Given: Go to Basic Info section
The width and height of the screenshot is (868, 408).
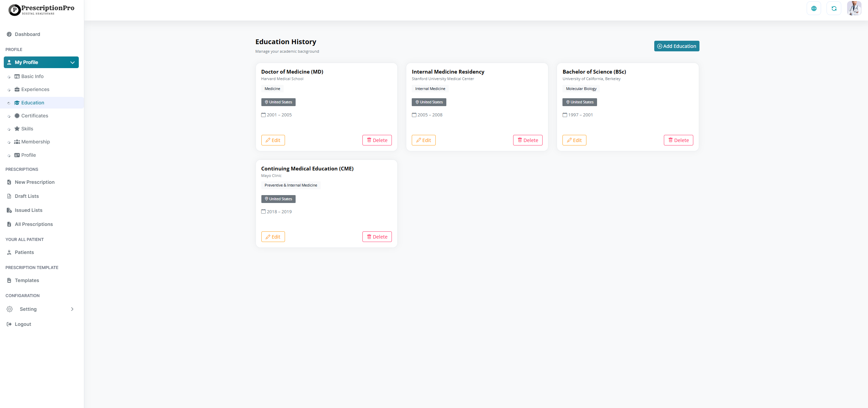Looking at the screenshot, I should tap(32, 76).
